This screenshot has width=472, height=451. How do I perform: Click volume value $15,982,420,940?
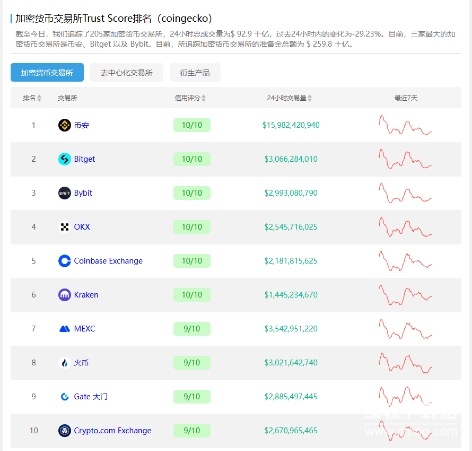(x=291, y=125)
